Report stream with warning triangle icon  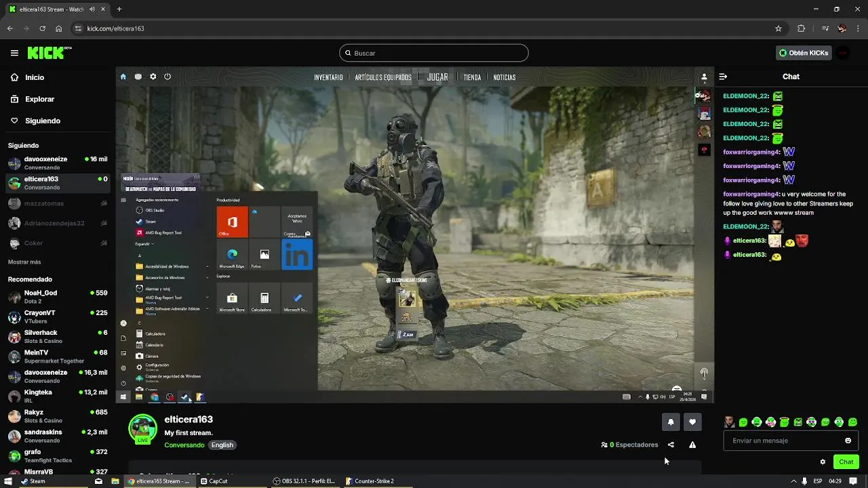coord(692,445)
